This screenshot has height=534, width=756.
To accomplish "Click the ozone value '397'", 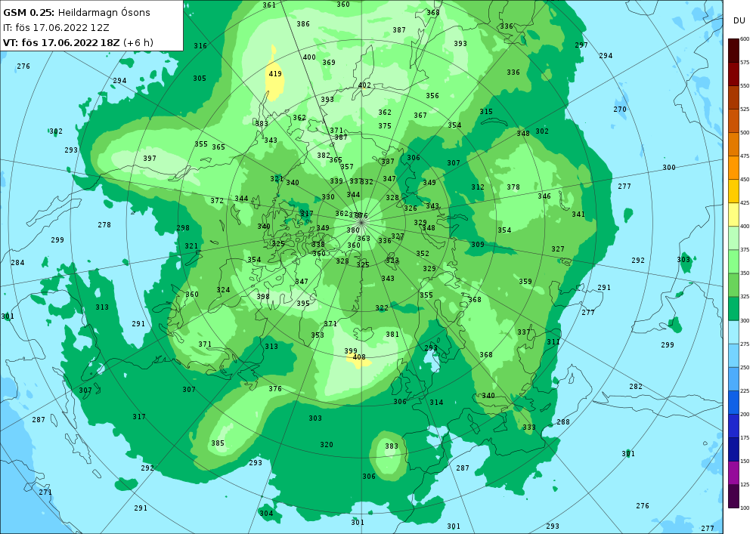I will click(x=150, y=158).
